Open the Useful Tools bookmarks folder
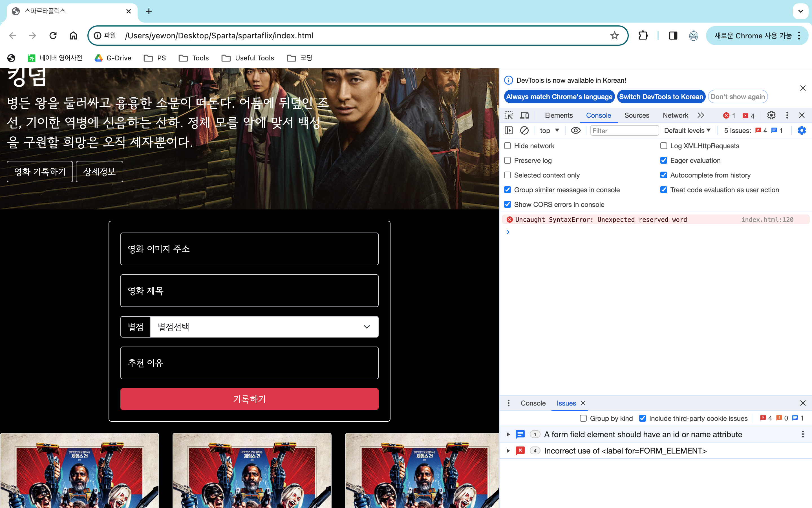Image resolution: width=812 pixels, height=508 pixels. point(248,58)
